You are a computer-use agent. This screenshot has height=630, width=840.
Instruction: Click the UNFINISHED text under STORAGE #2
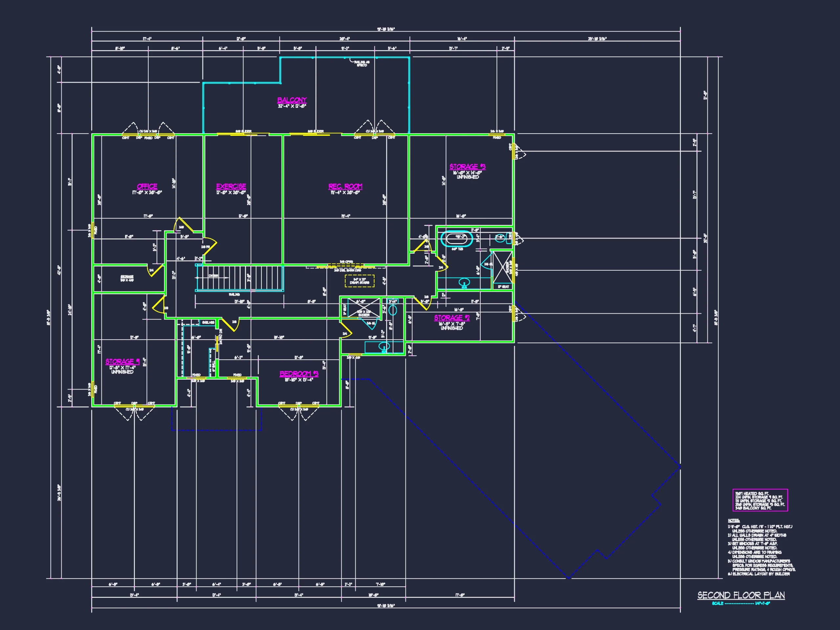[x=452, y=328]
